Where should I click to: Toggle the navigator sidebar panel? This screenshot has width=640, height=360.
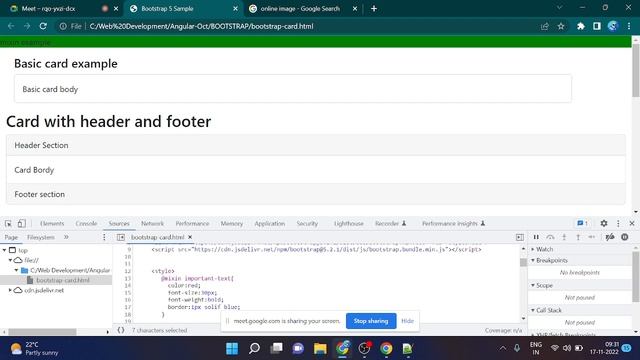[120, 237]
